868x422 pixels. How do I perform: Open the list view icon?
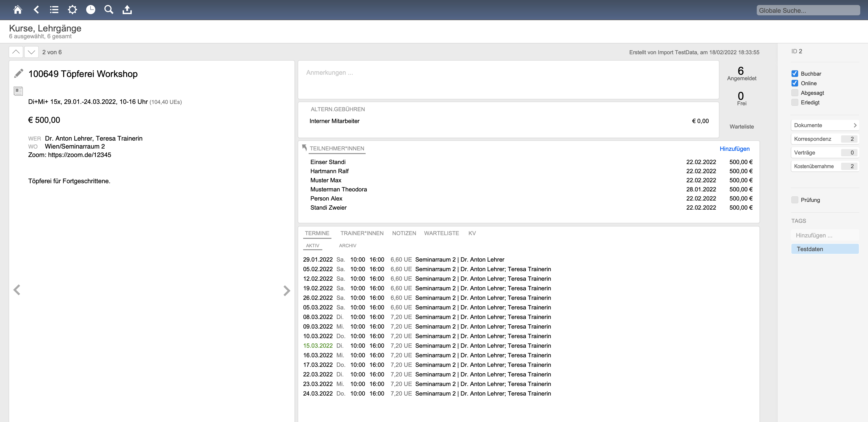[54, 10]
